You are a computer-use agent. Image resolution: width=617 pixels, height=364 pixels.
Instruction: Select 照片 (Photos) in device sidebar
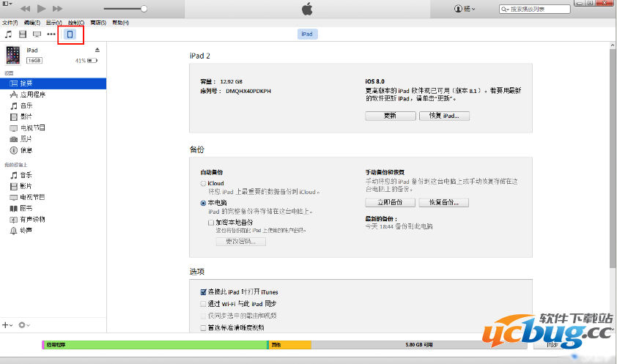[x=26, y=138]
